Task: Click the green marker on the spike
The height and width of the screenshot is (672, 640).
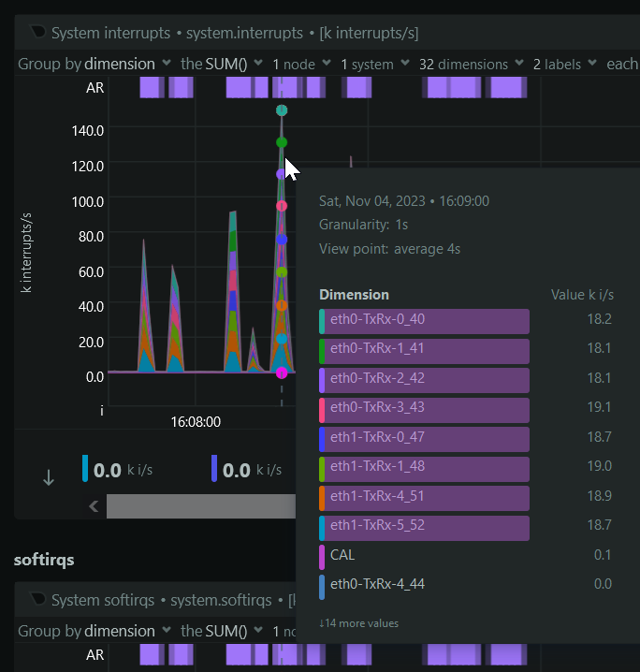Action: 282,142
